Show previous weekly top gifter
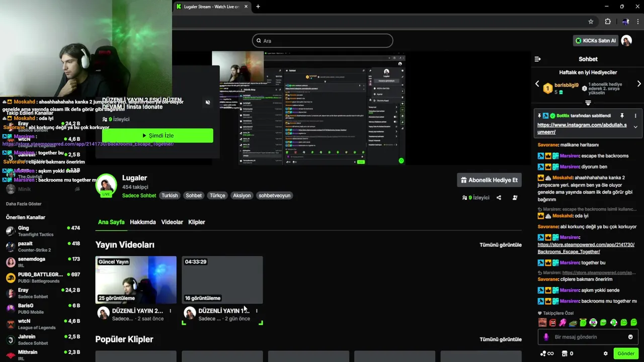644x362 pixels. coord(537,84)
